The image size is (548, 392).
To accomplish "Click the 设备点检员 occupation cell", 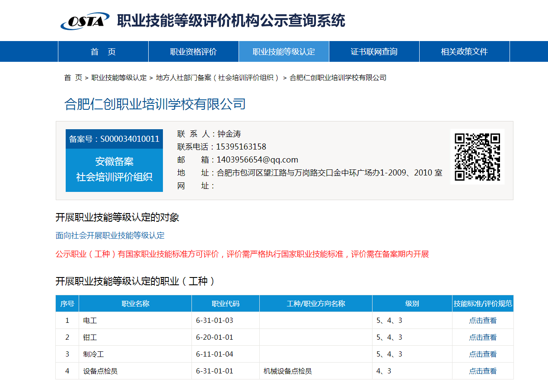I will point(135,371).
